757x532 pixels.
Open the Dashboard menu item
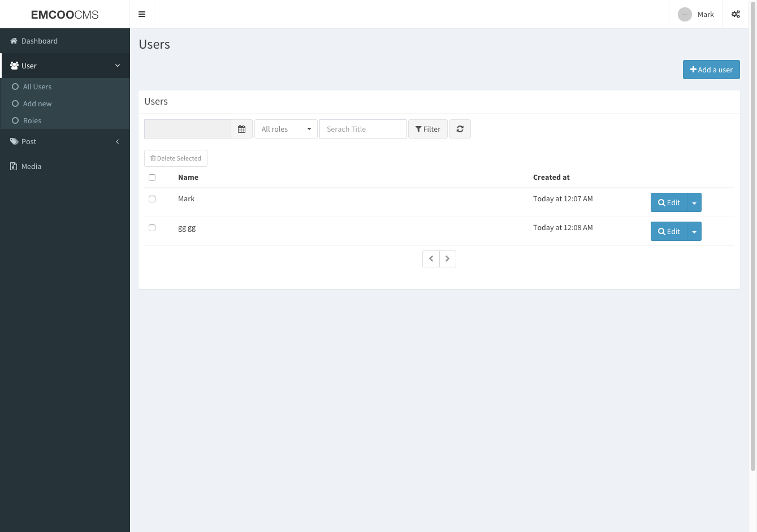[x=39, y=41]
